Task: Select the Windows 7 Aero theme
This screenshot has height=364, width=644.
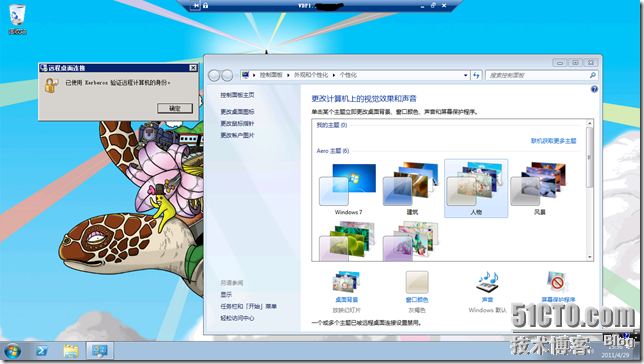Action: pos(348,189)
